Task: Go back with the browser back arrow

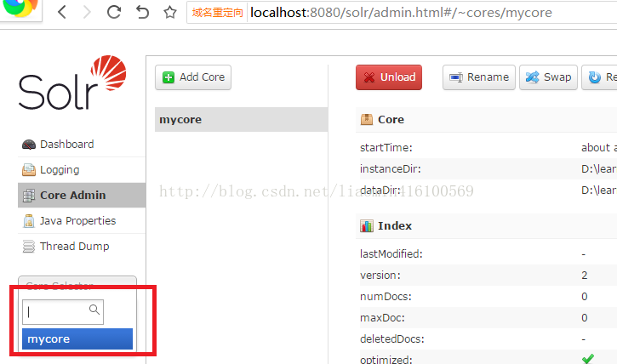Action: pos(62,12)
